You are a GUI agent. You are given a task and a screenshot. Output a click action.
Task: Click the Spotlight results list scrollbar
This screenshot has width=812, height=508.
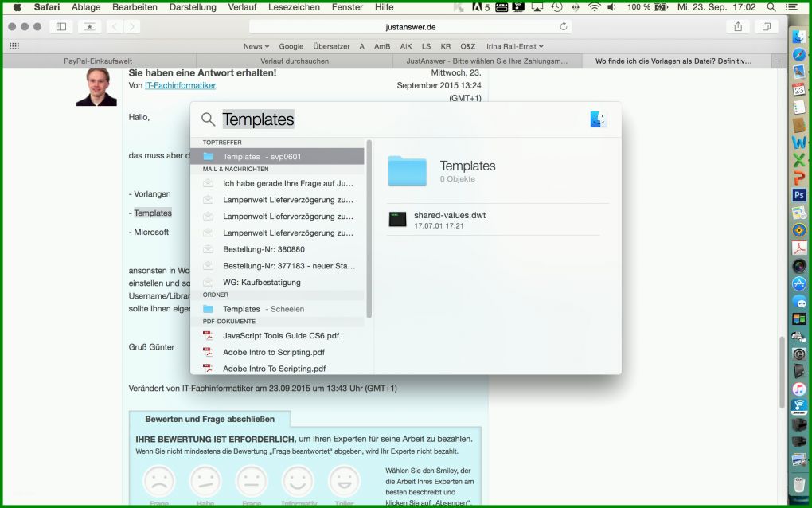[369, 229]
